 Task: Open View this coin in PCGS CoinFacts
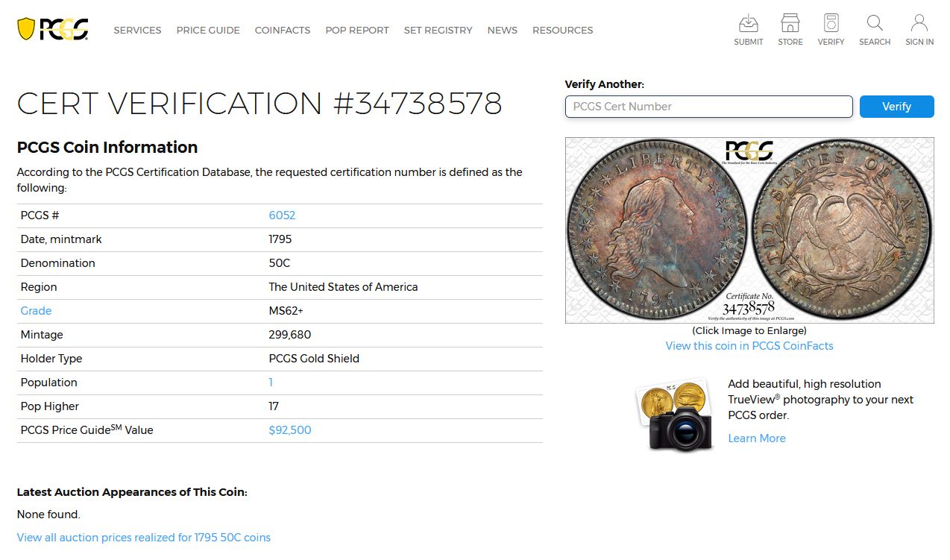click(749, 346)
